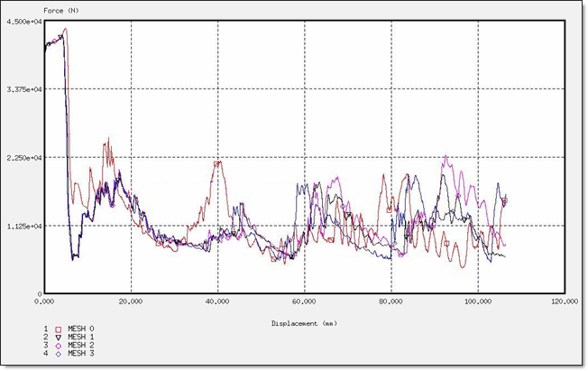This screenshot has width=588, height=371.
Task: Click the Displacement (mm) axis title
Action: tap(305, 322)
